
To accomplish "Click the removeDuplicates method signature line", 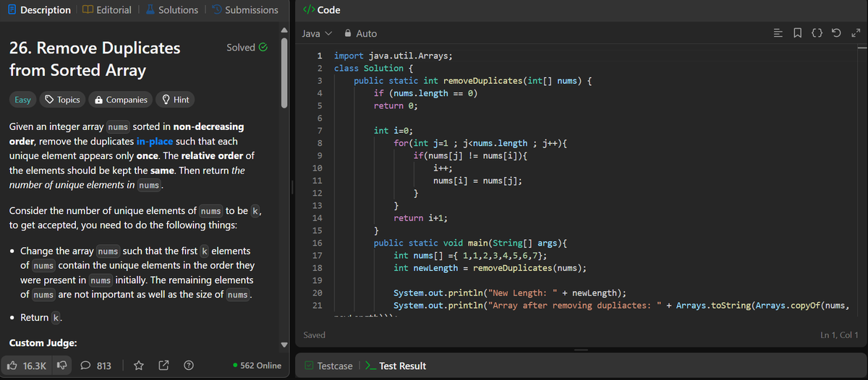I will click(473, 81).
